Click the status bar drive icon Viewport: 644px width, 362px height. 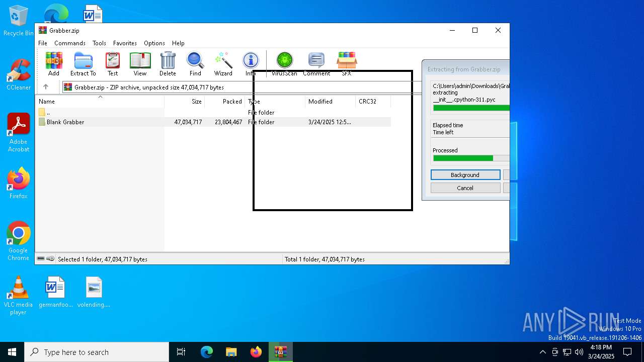[41, 259]
